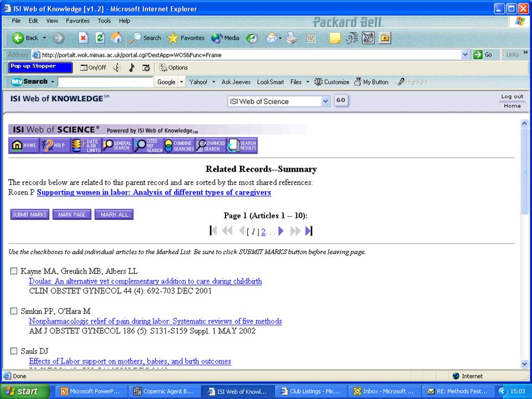Open the Google search engine dropdown arrow
The width and height of the screenshot is (532, 399).
[182, 82]
